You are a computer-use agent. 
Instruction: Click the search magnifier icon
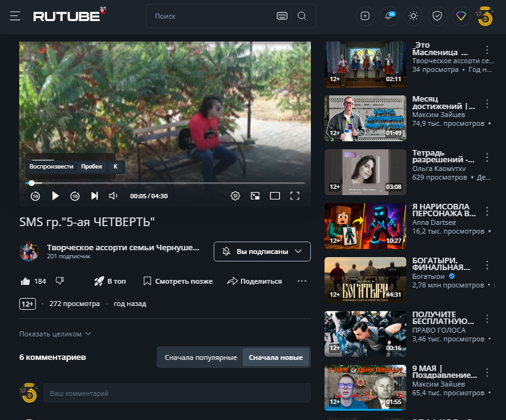(302, 16)
